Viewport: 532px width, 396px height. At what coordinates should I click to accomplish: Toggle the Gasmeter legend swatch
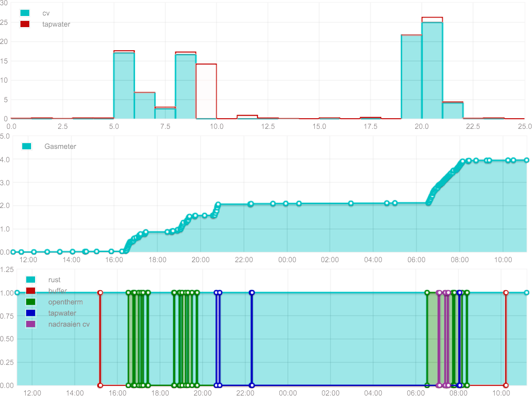click(x=27, y=146)
